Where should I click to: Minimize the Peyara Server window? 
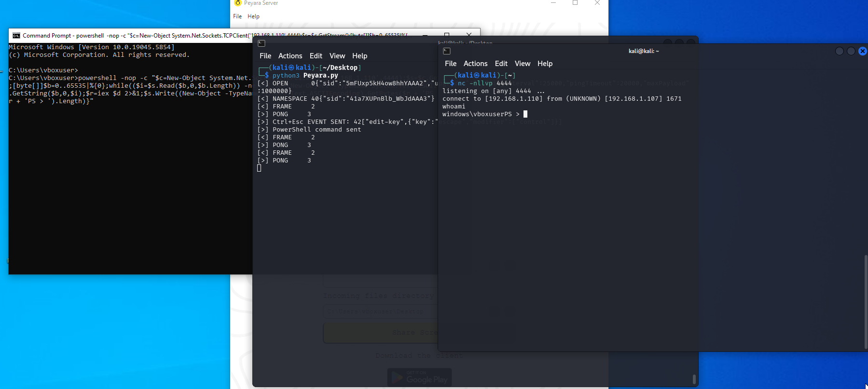553,3
